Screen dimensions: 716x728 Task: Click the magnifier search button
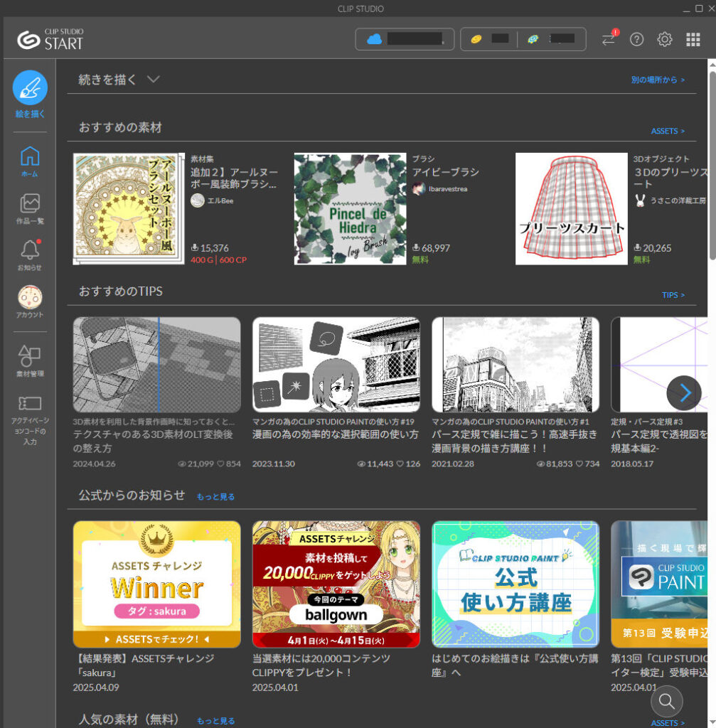[667, 701]
